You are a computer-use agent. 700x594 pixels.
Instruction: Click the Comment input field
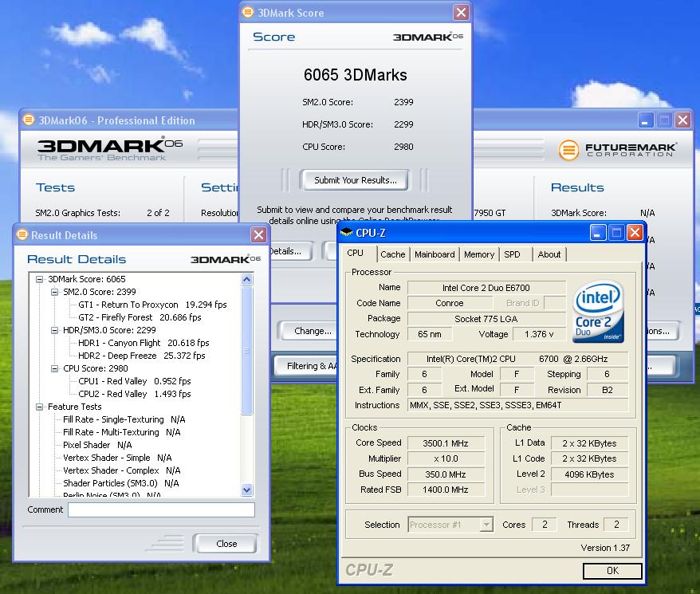161,509
